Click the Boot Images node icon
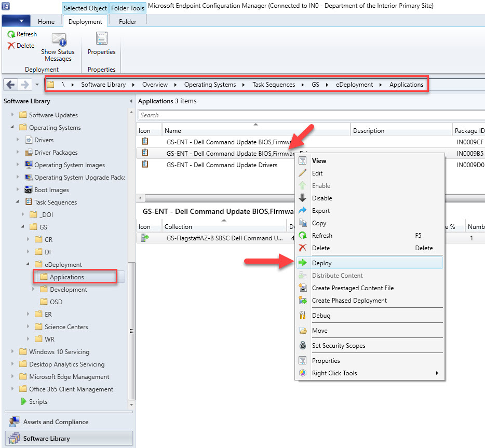Screen dimensions: 485x448 29,190
